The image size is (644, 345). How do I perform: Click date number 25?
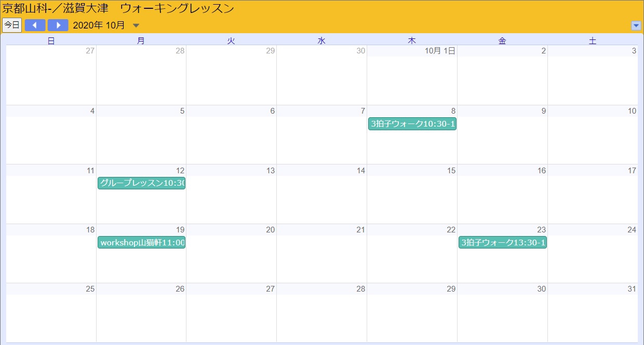[90, 289]
